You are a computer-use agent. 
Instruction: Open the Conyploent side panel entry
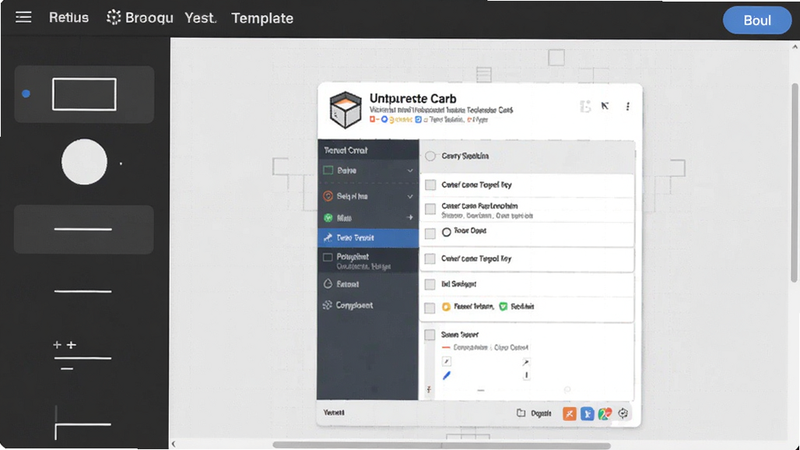pos(368,305)
